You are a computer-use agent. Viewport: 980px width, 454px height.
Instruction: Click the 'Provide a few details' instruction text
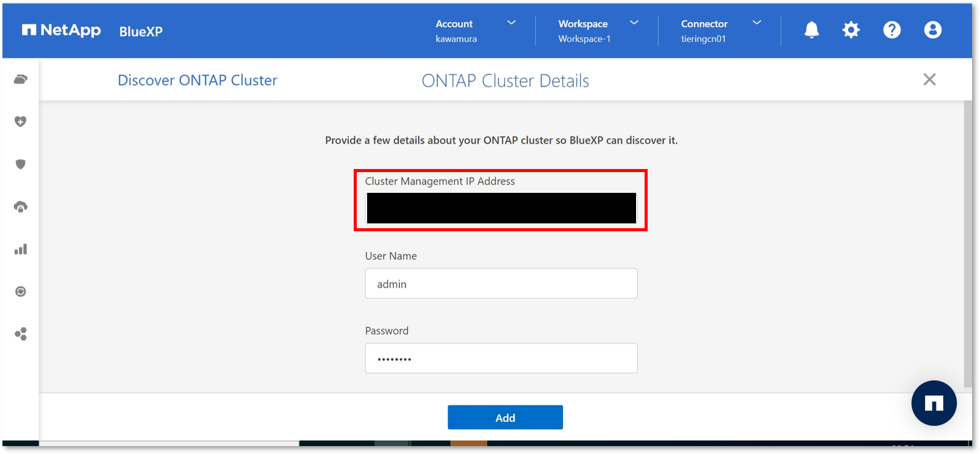(501, 140)
